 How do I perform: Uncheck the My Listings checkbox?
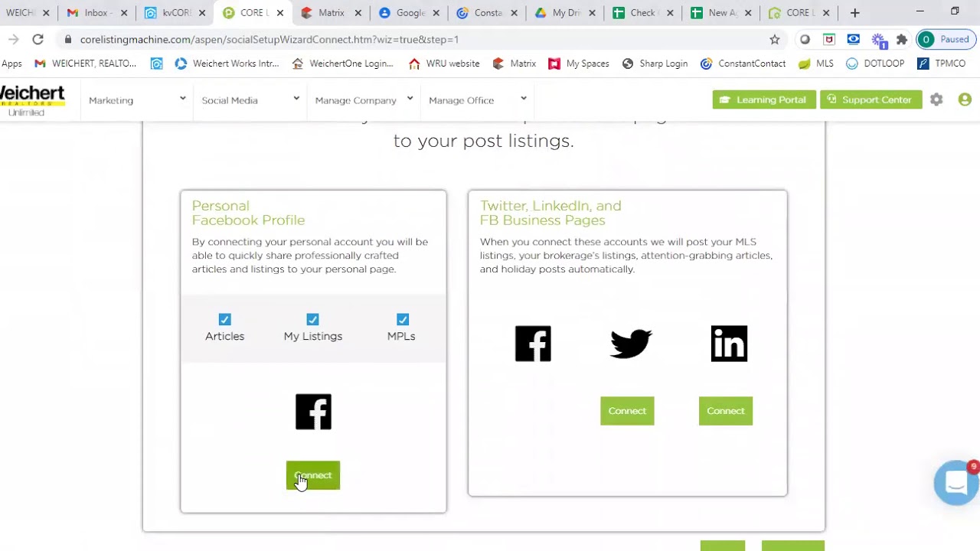(312, 319)
